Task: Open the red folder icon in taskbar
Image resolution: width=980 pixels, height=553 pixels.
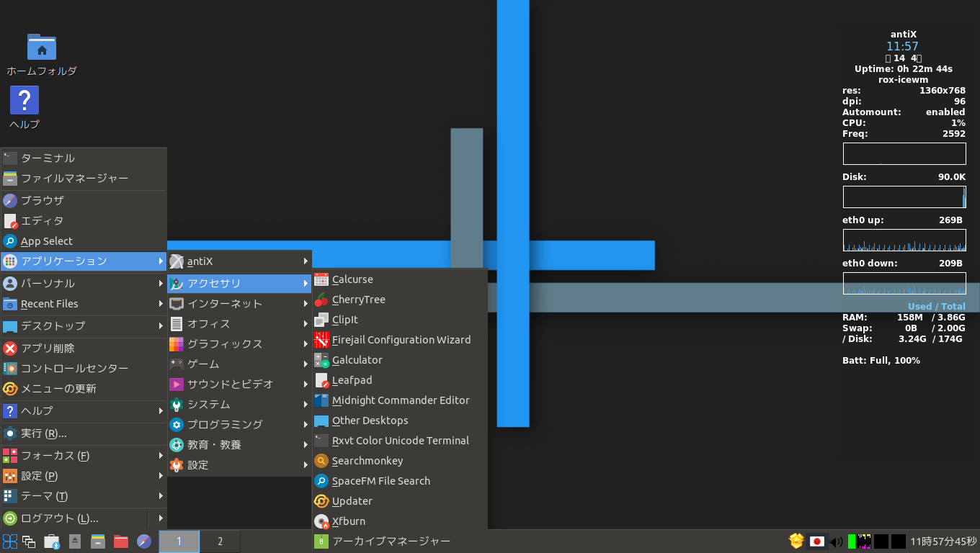Action: click(x=121, y=541)
